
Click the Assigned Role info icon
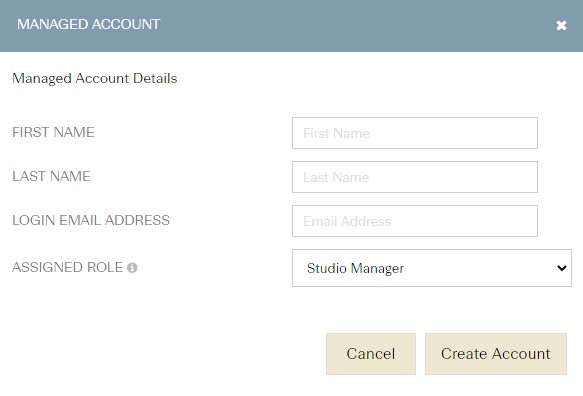point(132,267)
